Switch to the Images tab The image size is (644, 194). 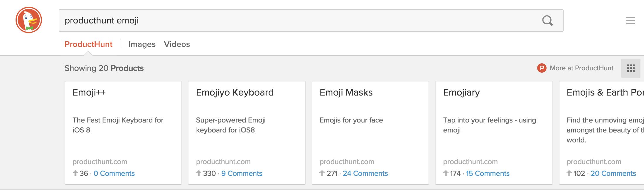click(x=142, y=44)
